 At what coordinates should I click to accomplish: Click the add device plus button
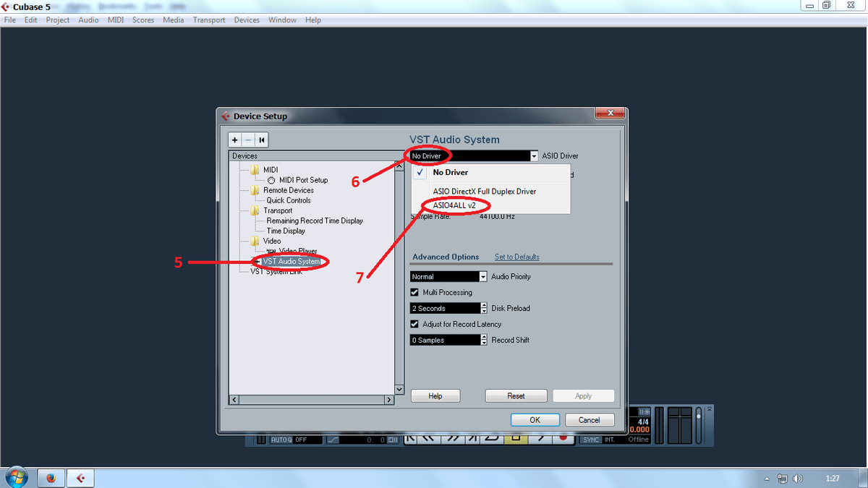point(235,140)
